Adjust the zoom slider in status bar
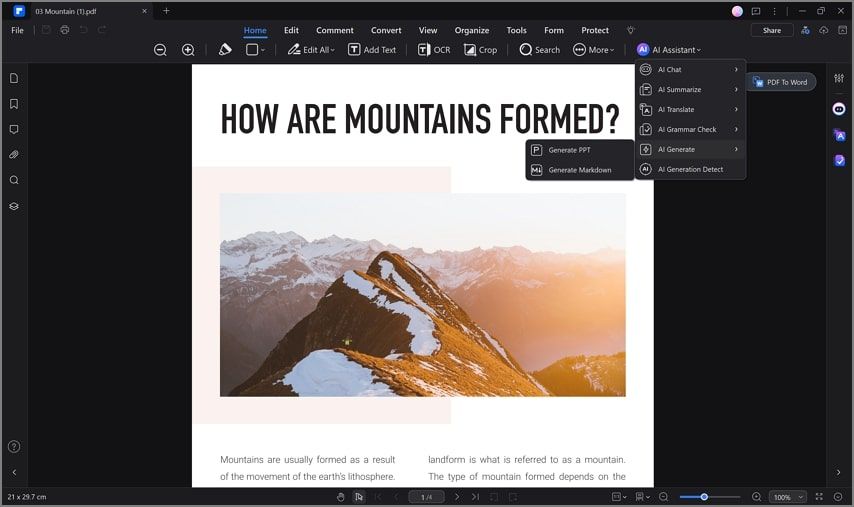854x507 pixels. tap(710, 497)
